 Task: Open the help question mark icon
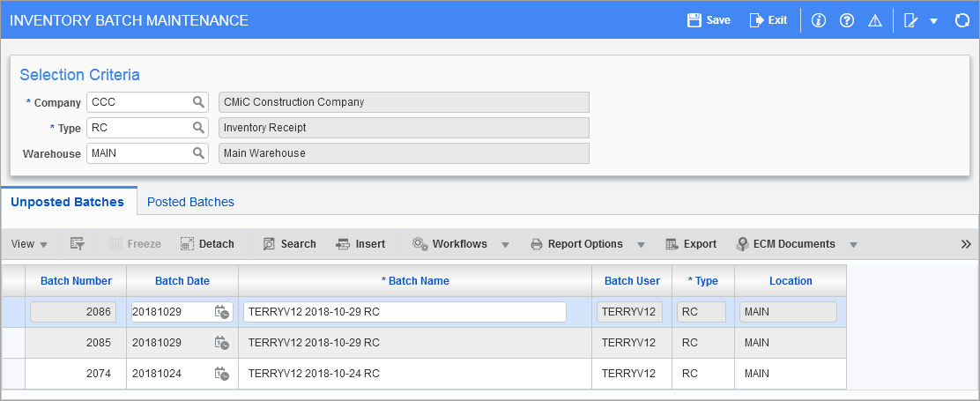(846, 20)
